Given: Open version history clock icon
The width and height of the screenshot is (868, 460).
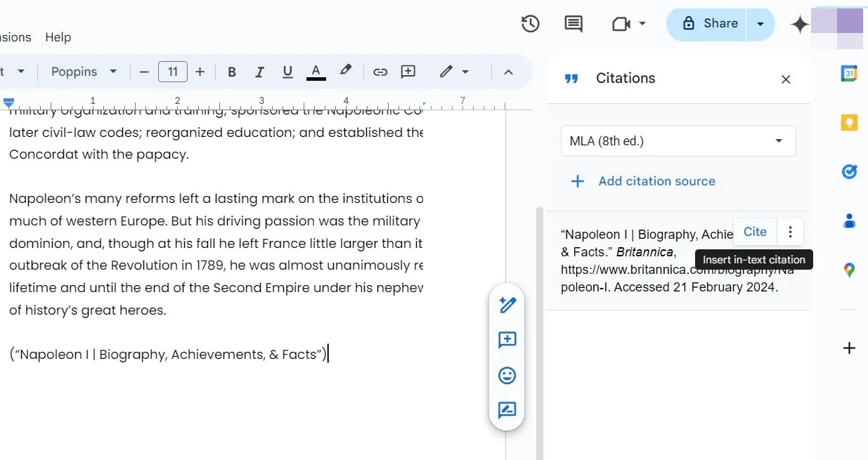Looking at the screenshot, I should [x=530, y=24].
